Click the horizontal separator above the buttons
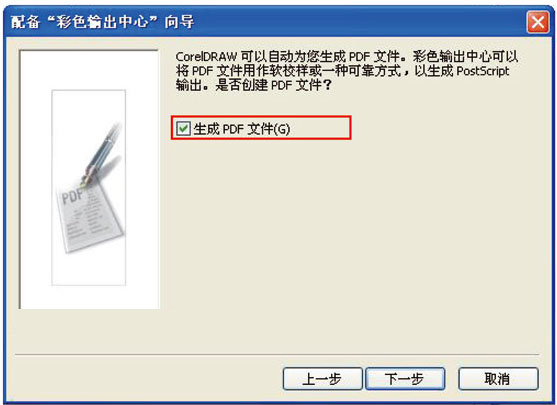 click(277, 354)
